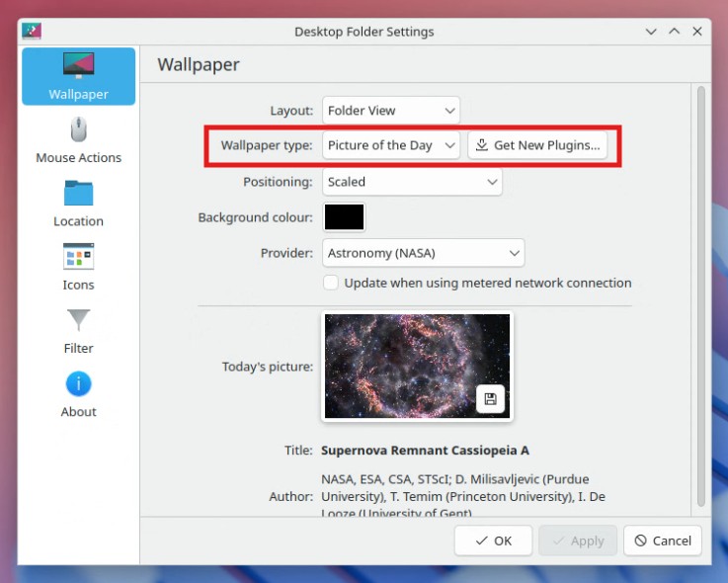
Task: Click the Apply button
Action: coord(578,541)
